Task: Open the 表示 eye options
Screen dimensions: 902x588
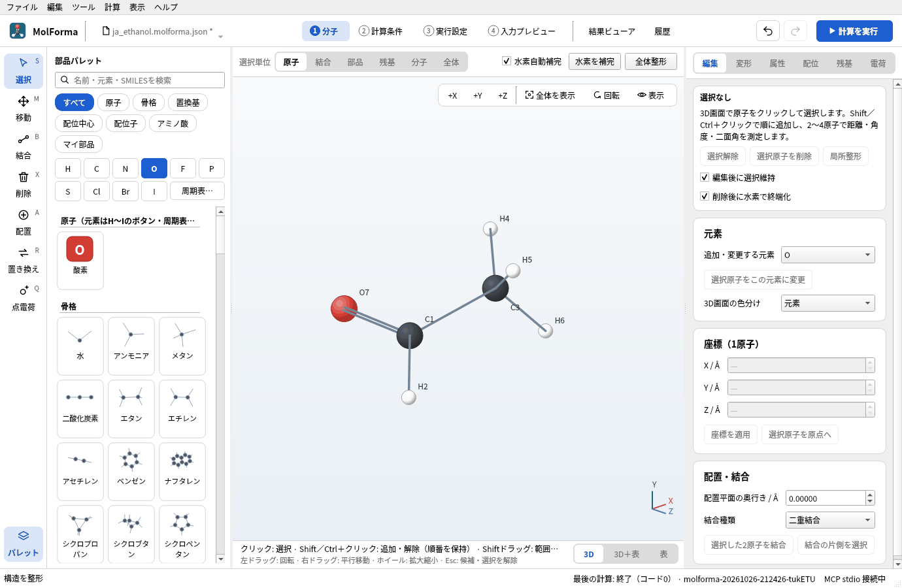Action: [651, 95]
